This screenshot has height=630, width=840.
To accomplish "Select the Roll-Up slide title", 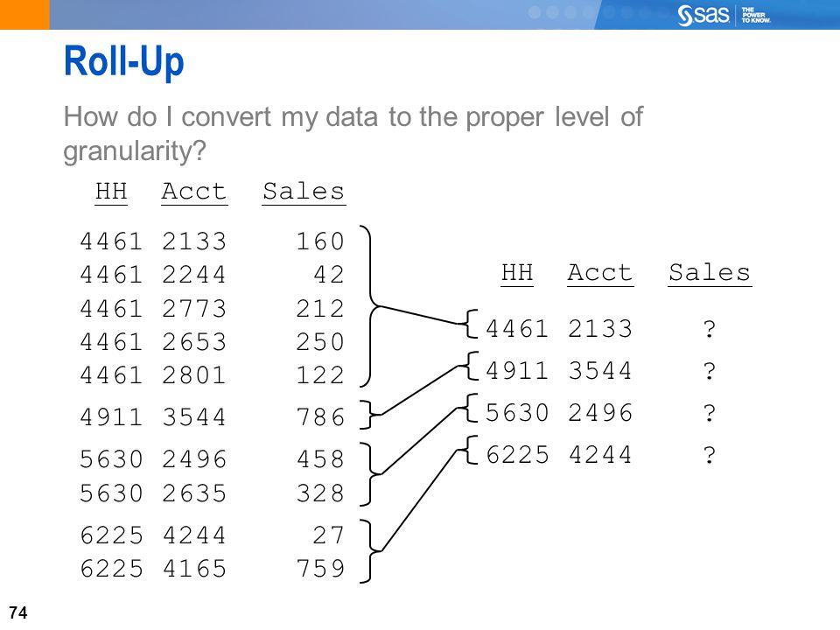I will [x=124, y=63].
